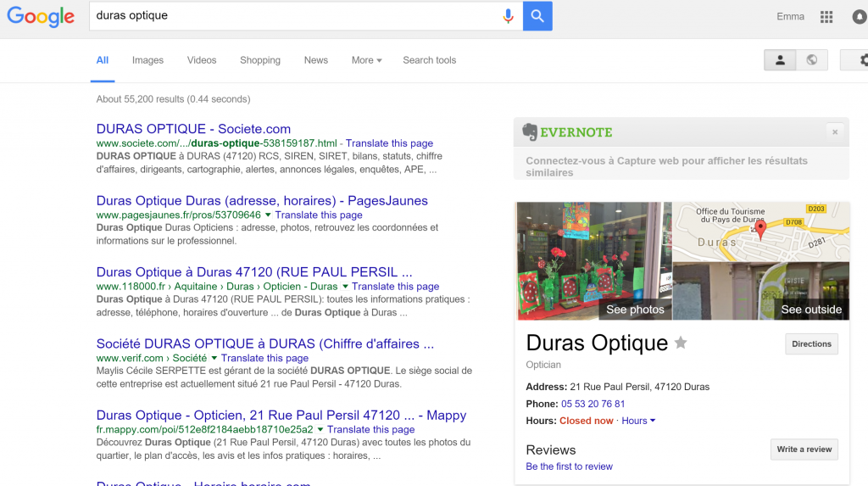Translate the verif.com result page
This screenshot has height=486, width=868.
[264, 358]
